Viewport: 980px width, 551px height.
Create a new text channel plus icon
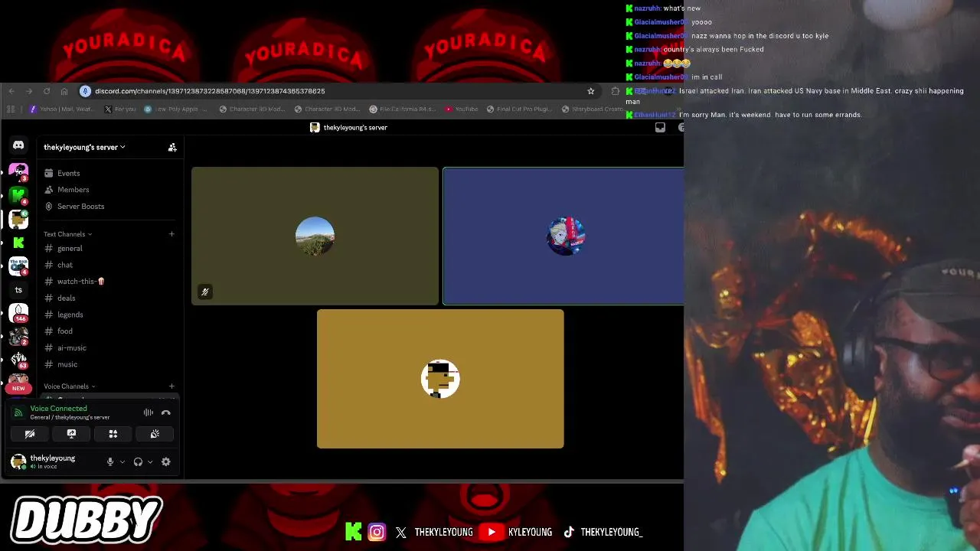[171, 234]
